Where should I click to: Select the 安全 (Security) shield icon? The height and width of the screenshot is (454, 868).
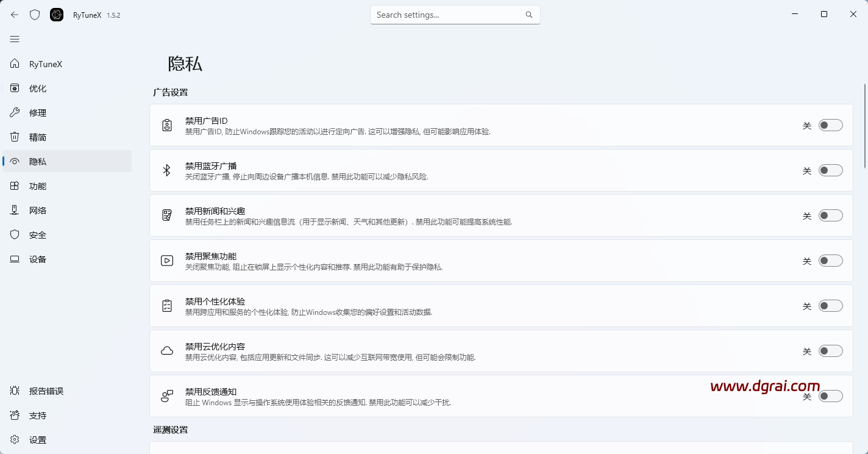pos(15,234)
